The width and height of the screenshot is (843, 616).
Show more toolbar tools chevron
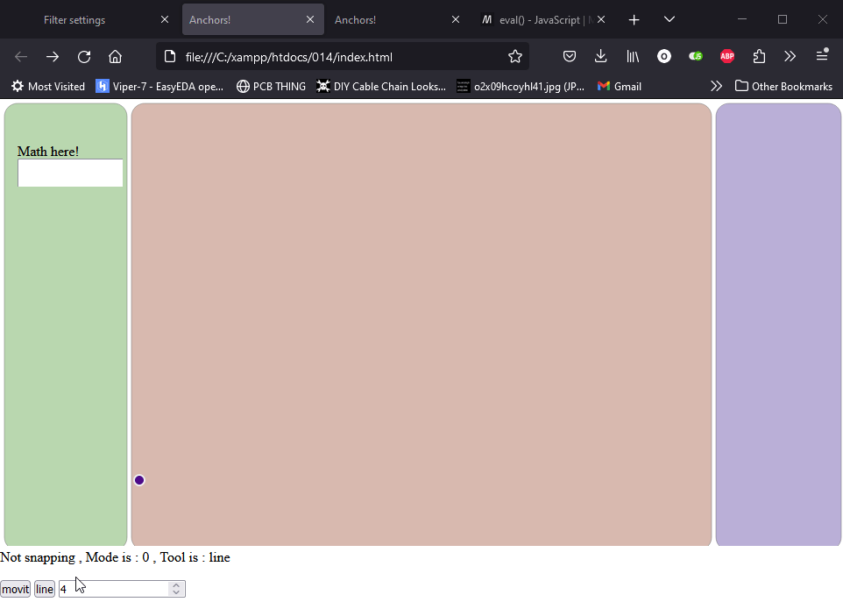coord(790,56)
